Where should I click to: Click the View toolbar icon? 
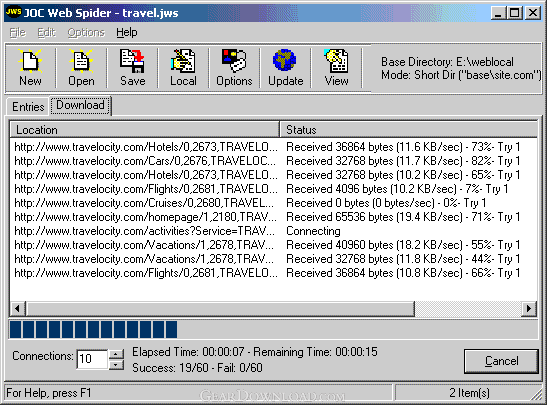click(x=336, y=68)
